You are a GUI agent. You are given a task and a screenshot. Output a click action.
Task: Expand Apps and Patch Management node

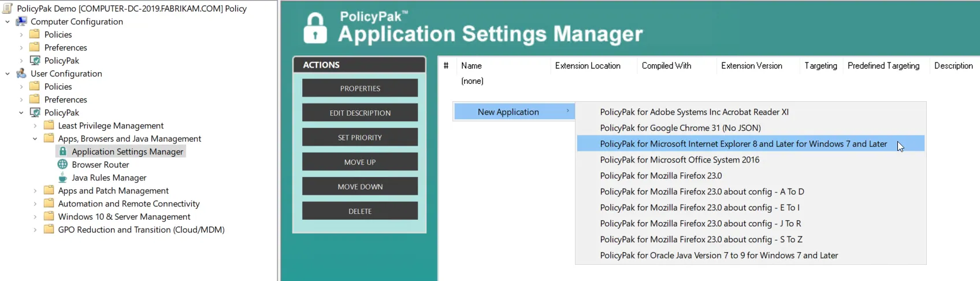tap(35, 191)
